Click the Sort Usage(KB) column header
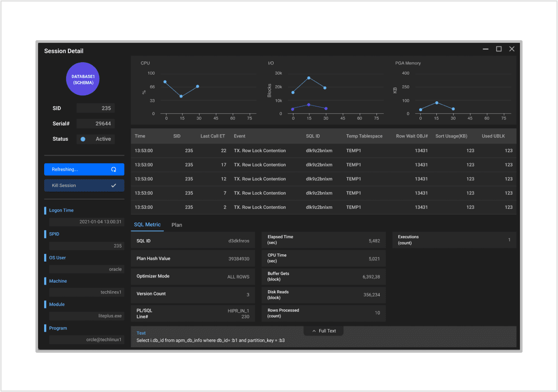Image resolution: width=558 pixels, height=392 pixels. click(451, 136)
